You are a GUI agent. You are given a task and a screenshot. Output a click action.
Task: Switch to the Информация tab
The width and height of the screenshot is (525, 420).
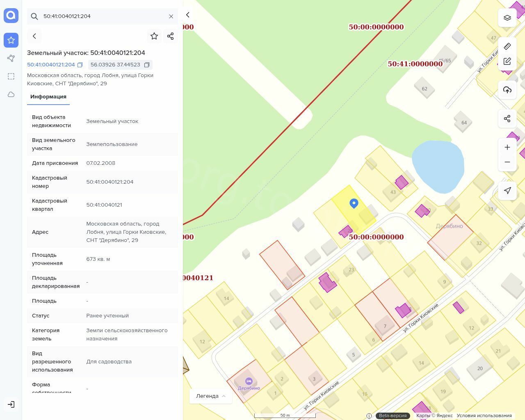pyautogui.click(x=48, y=97)
